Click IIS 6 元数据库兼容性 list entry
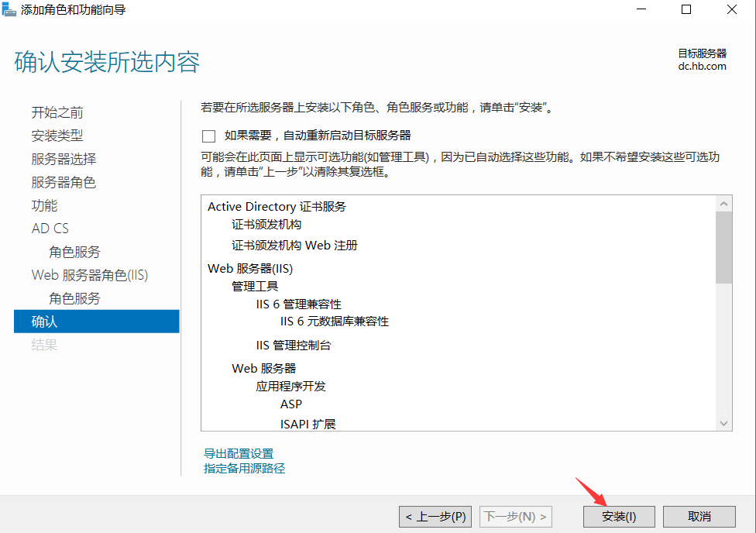The image size is (756, 533). [335, 322]
